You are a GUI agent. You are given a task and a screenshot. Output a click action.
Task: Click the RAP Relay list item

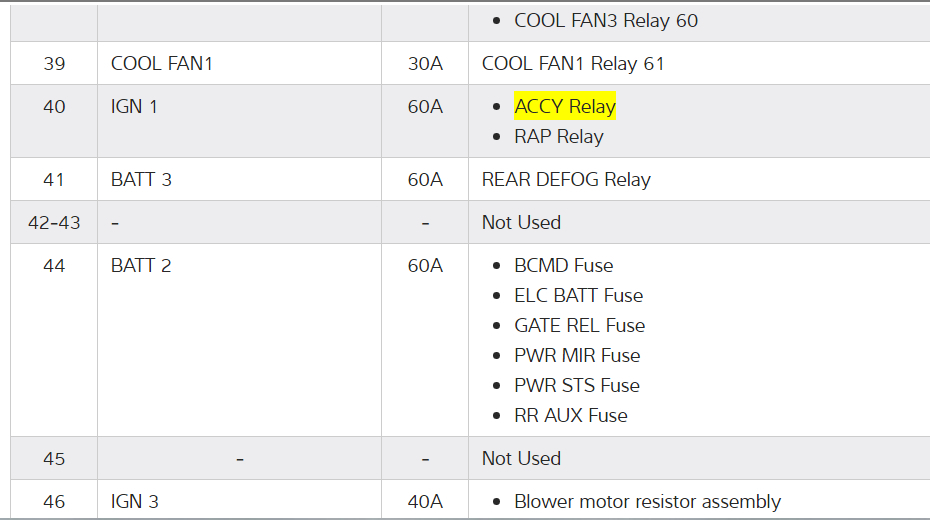click(559, 137)
